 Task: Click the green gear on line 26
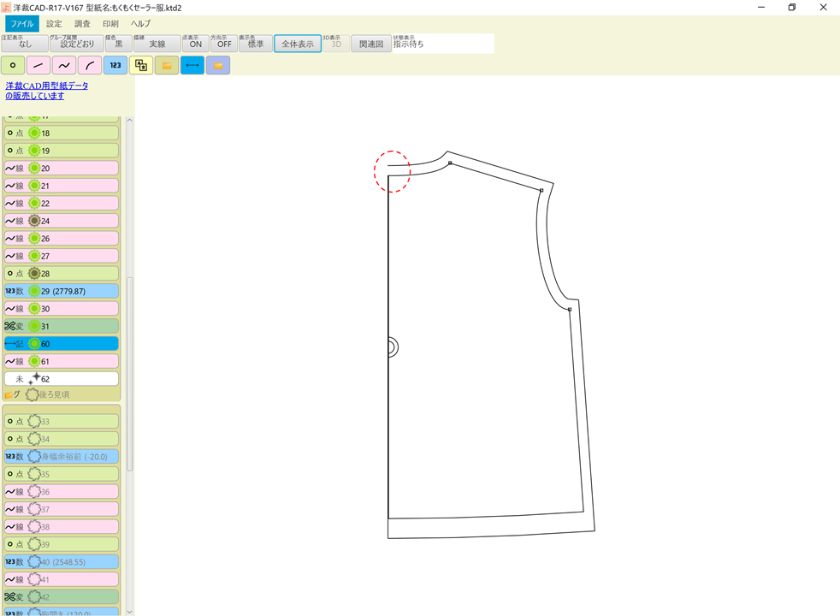(x=34, y=239)
